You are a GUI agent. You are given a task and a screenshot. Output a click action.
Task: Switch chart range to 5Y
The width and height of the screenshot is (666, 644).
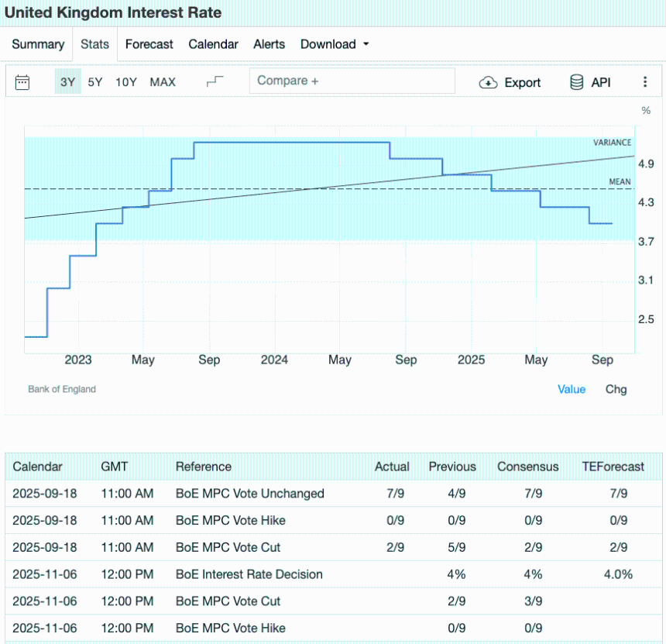click(94, 82)
